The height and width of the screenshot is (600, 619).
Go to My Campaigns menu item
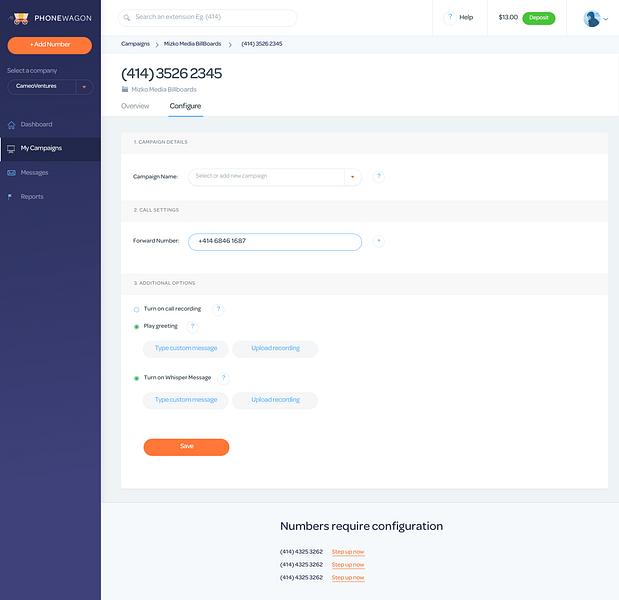click(50, 149)
